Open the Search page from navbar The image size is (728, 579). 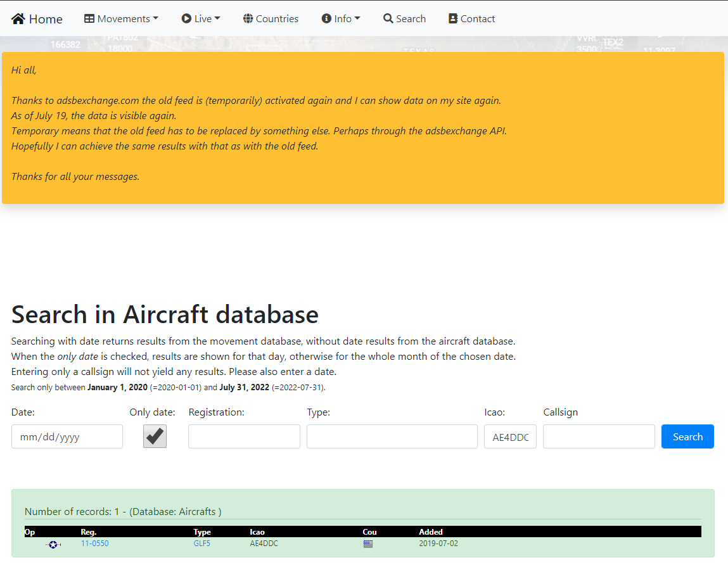point(404,18)
